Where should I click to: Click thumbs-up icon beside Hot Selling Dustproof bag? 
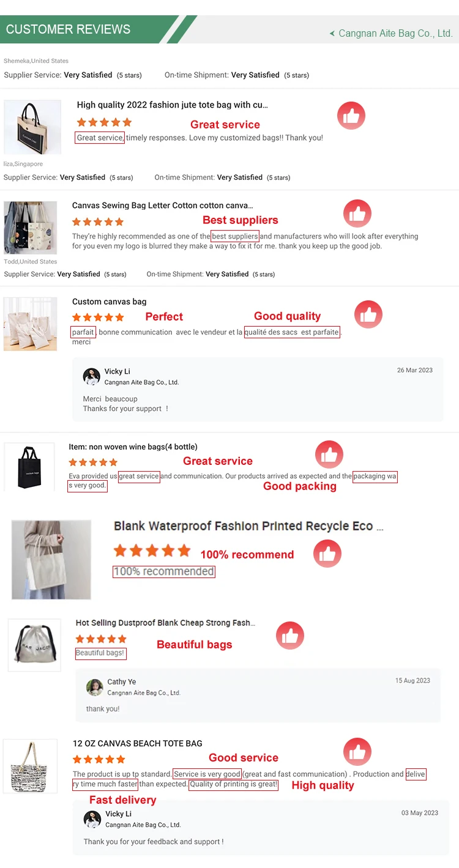pos(290,636)
